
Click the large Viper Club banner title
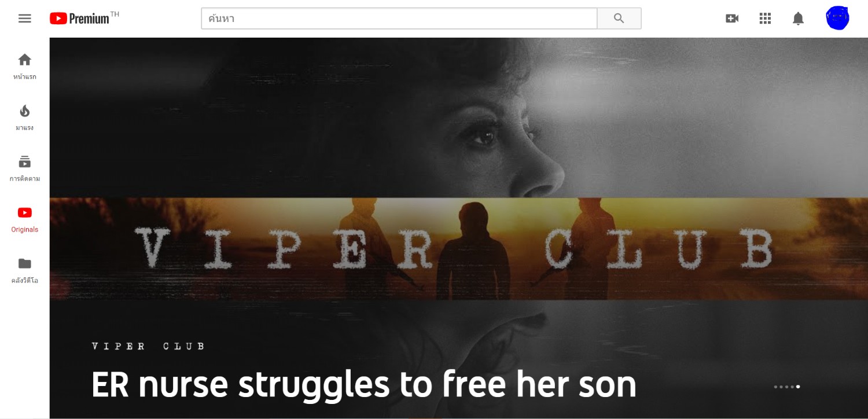[454, 249]
